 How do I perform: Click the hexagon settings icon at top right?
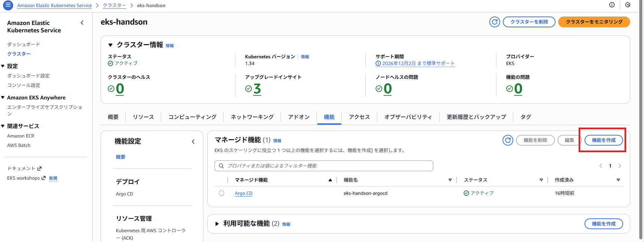click(x=628, y=5)
